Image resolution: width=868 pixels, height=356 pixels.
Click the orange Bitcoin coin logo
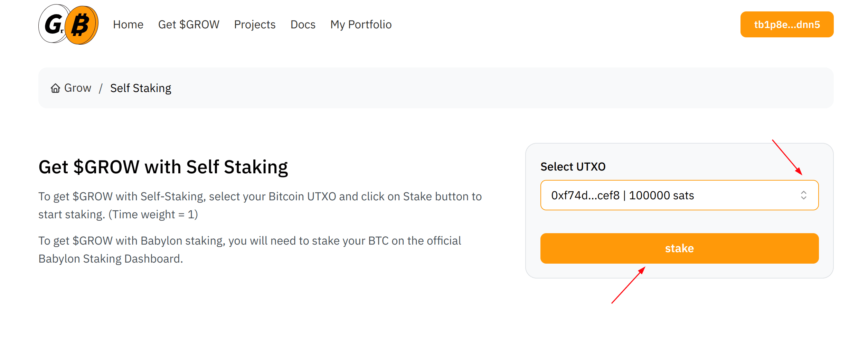pyautogui.click(x=82, y=25)
